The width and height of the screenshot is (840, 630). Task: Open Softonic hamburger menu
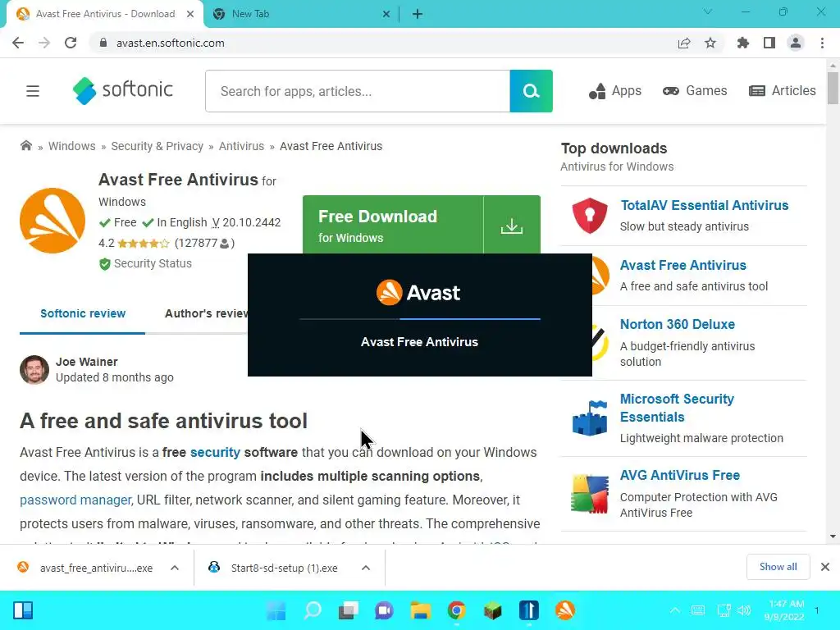pyautogui.click(x=33, y=91)
